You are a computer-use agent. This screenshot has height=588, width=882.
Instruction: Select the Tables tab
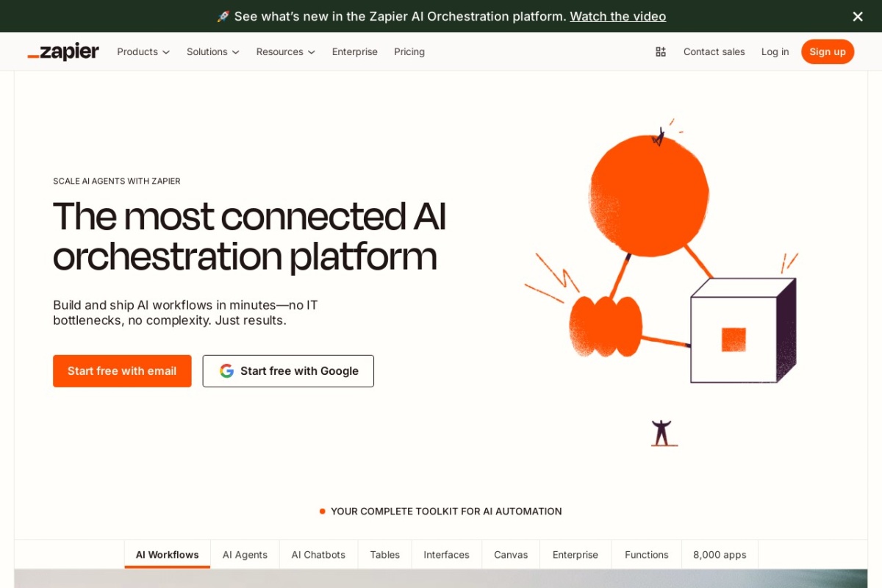point(384,554)
